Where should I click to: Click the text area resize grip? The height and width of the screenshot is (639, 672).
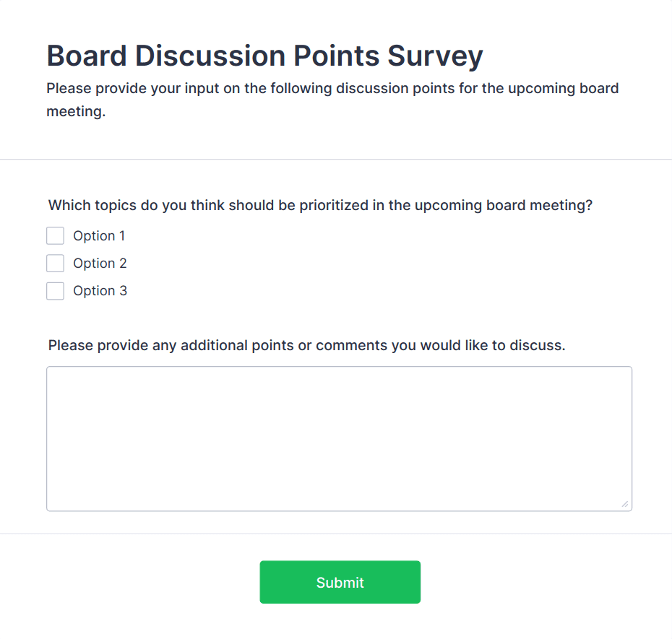(x=625, y=504)
